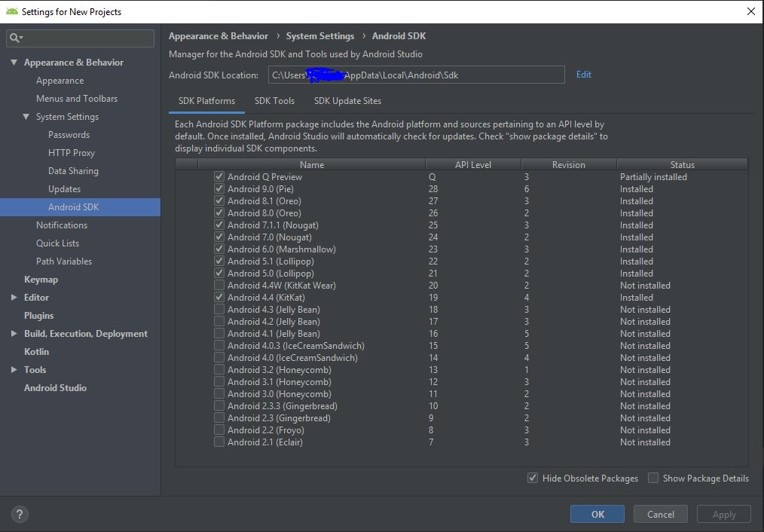Enable Show Package Details checkbox

point(653,478)
